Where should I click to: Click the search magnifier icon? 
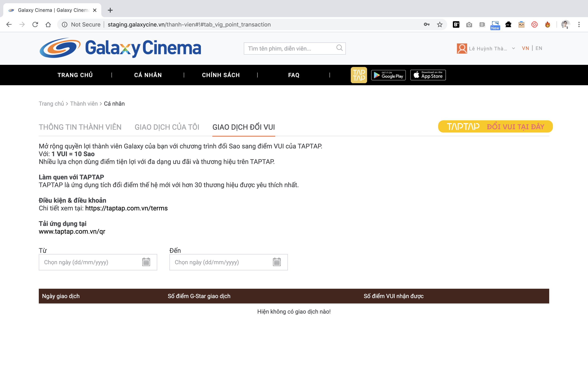point(339,48)
